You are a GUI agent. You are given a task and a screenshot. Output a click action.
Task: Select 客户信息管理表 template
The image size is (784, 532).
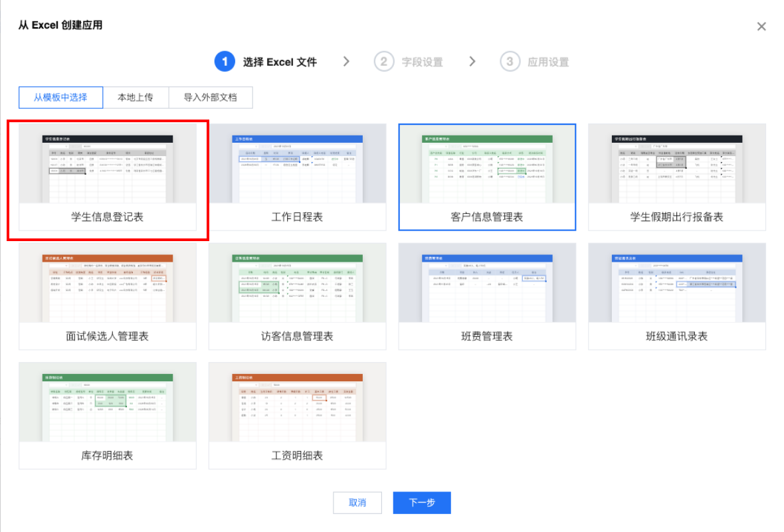click(487, 177)
